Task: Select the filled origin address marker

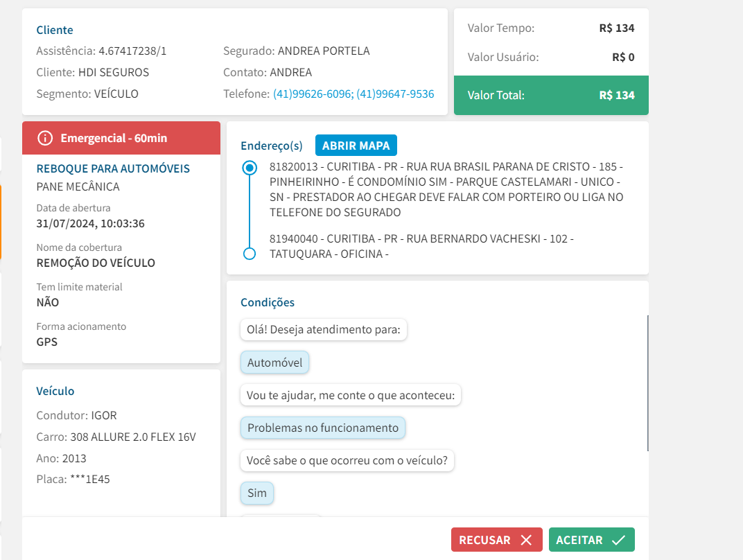Action: coord(250,168)
